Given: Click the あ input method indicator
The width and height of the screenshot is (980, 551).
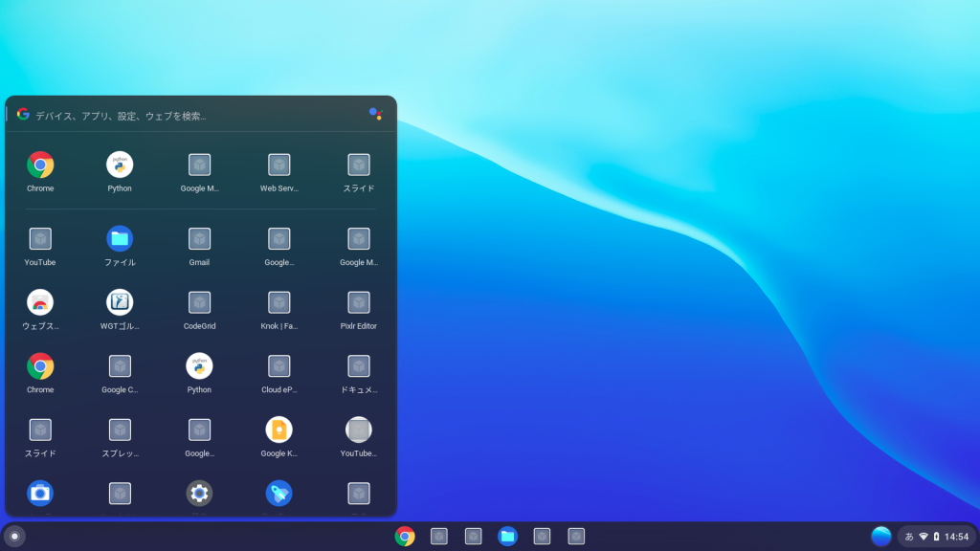Looking at the screenshot, I should (907, 536).
